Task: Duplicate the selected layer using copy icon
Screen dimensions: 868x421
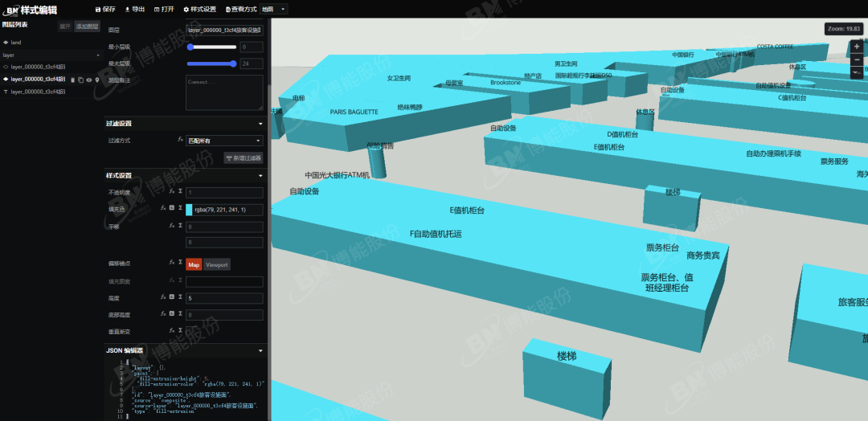Action: click(80, 80)
